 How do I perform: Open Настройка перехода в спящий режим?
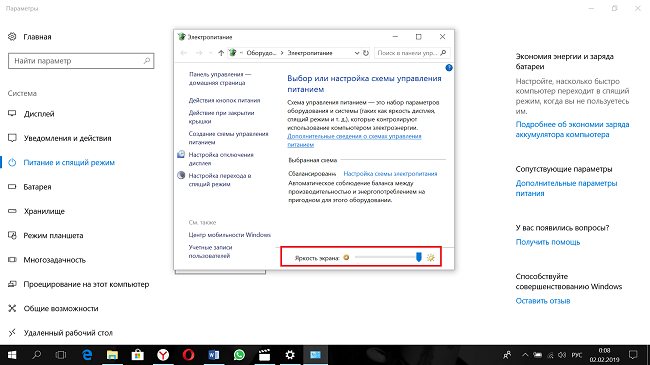(x=220, y=180)
